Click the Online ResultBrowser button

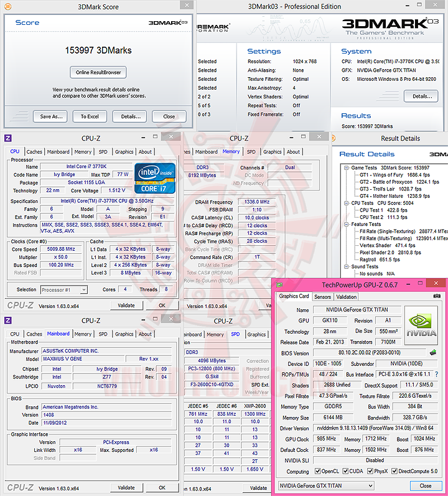pyautogui.click(x=98, y=72)
